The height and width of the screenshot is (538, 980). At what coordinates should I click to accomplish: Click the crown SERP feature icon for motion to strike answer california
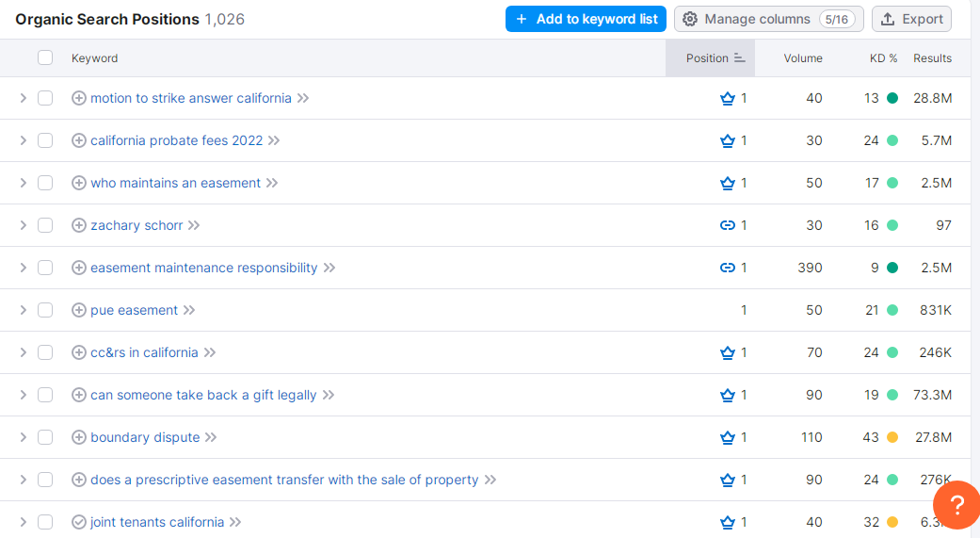pos(728,98)
